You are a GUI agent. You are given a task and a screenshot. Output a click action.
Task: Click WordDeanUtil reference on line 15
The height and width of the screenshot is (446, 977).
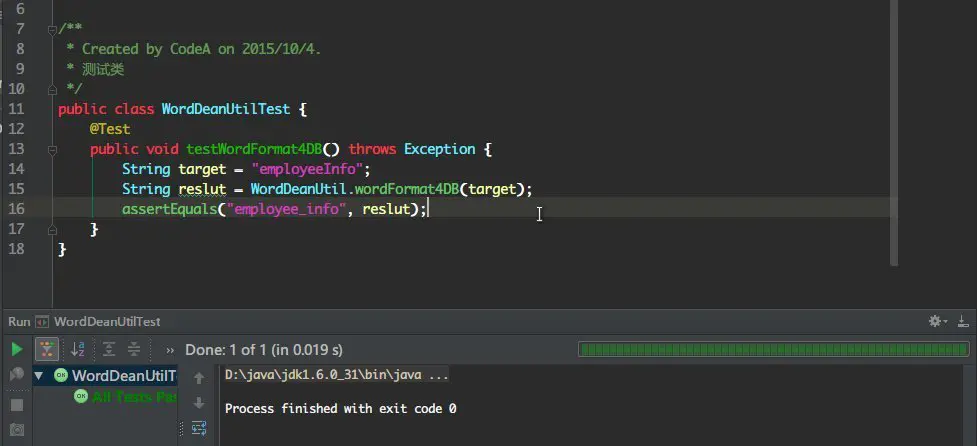(x=298, y=189)
